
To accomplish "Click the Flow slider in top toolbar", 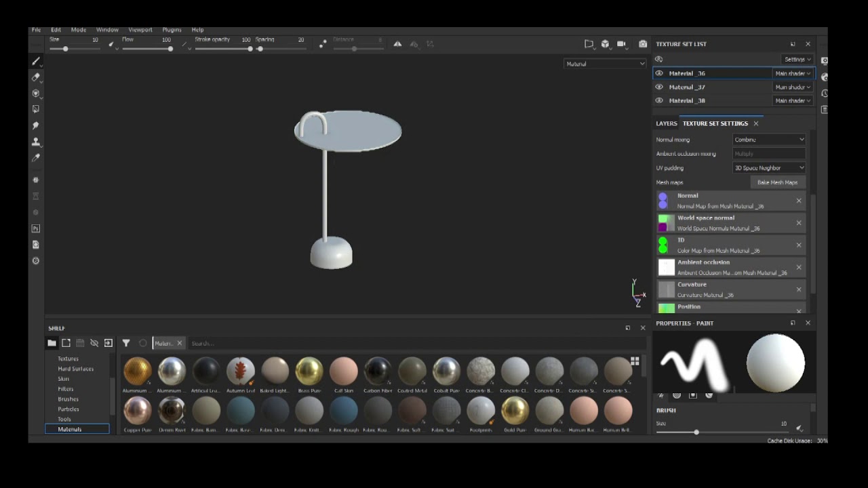I will 146,49.
